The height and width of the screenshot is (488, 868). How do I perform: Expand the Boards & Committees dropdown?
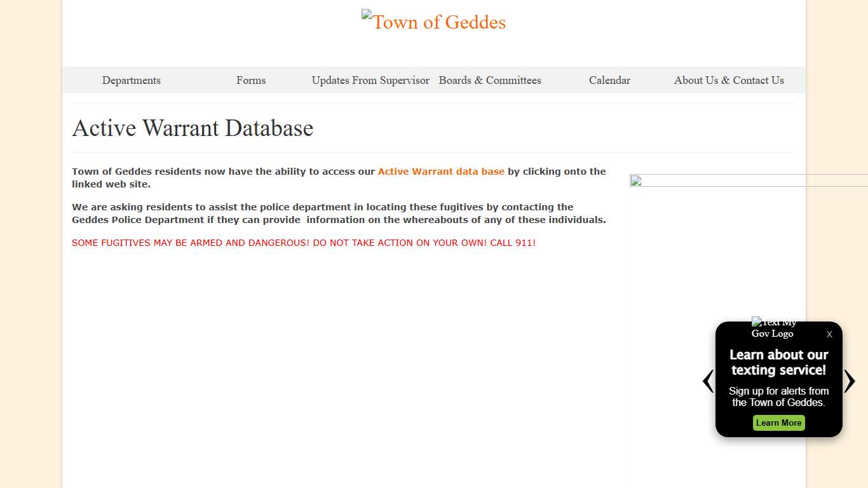pos(490,80)
